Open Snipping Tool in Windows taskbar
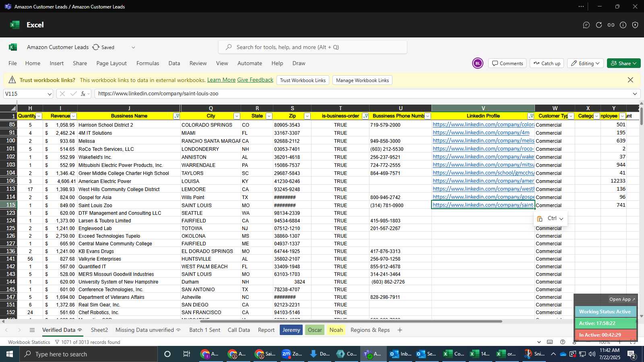The width and height of the screenshot is (644, 362). (x=534, y=354)
